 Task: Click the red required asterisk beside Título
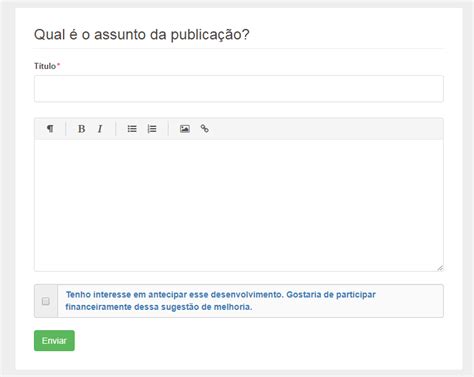tap(59, 64)
